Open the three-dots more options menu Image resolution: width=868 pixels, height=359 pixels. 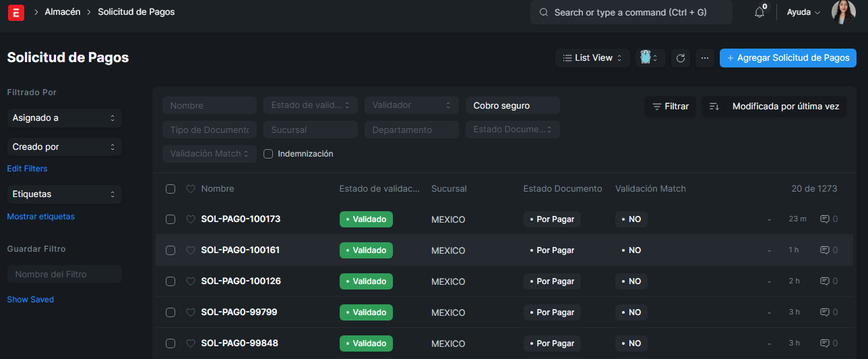click(704, 58)
